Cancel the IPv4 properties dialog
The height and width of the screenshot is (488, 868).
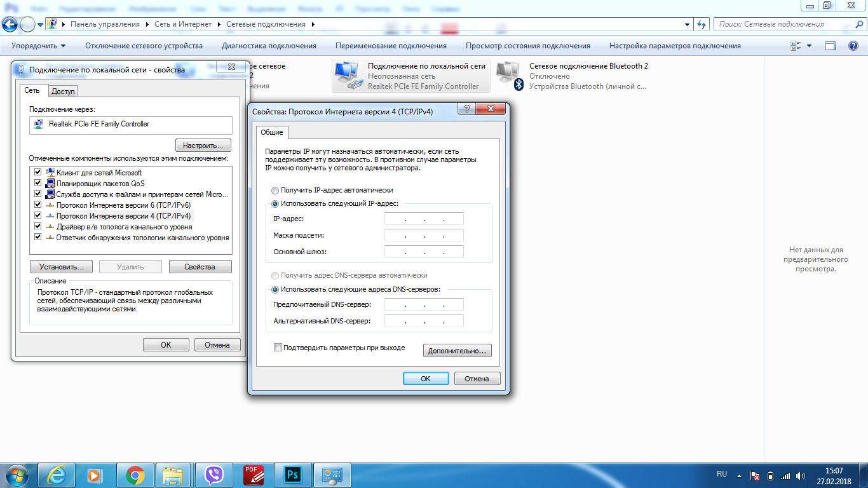click(477, 379)
